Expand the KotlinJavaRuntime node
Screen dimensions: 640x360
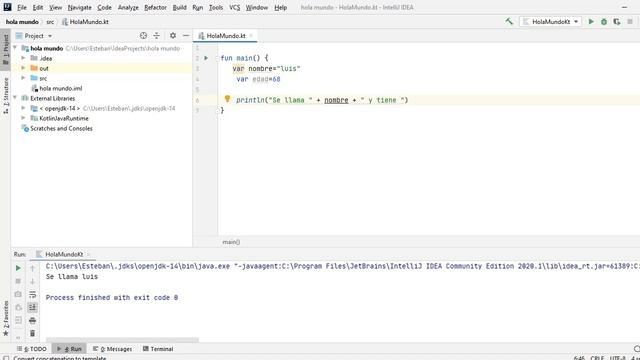tap(23, 118)
